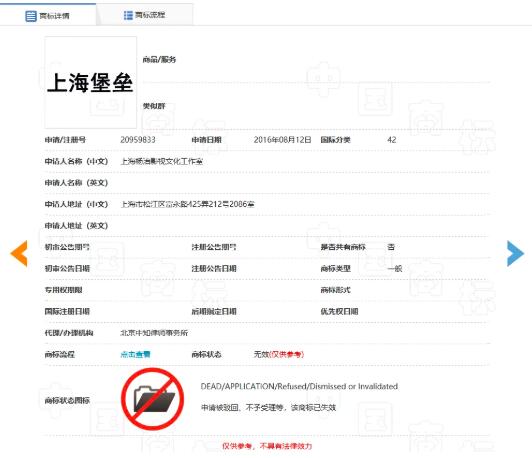Click the 商品/服务 label
The image size is (532, 458).
(159, 60)
